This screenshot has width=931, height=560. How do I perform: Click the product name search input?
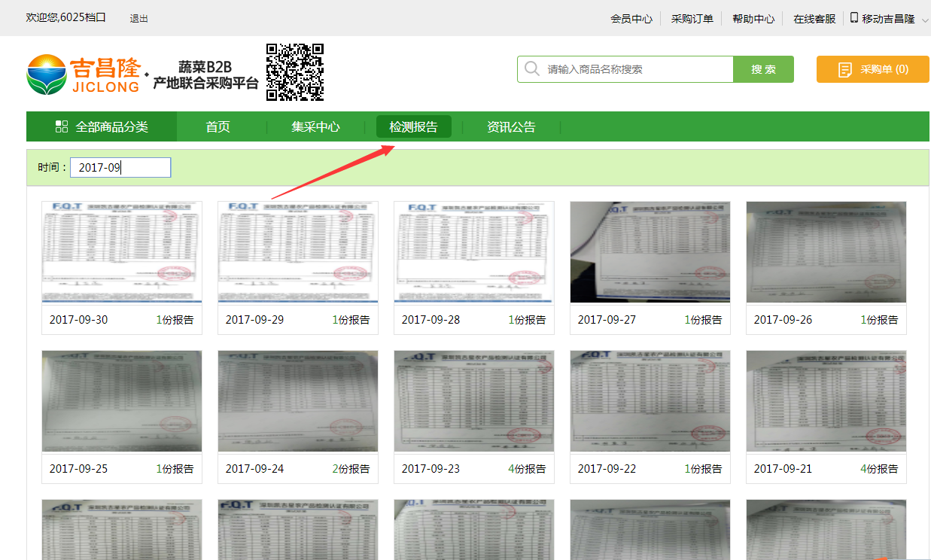[636, 69]
